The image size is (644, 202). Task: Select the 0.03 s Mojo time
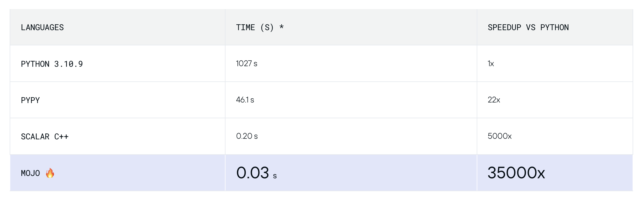[256, 173]
